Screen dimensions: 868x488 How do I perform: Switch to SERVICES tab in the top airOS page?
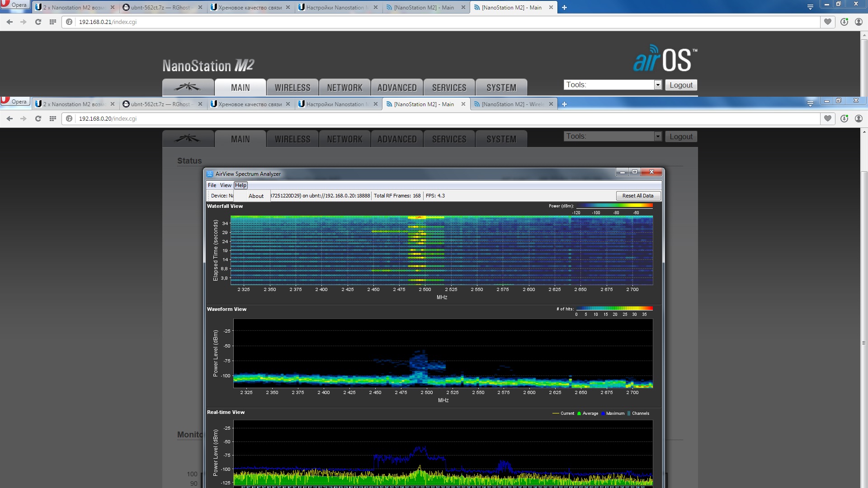tap(449, 88)
